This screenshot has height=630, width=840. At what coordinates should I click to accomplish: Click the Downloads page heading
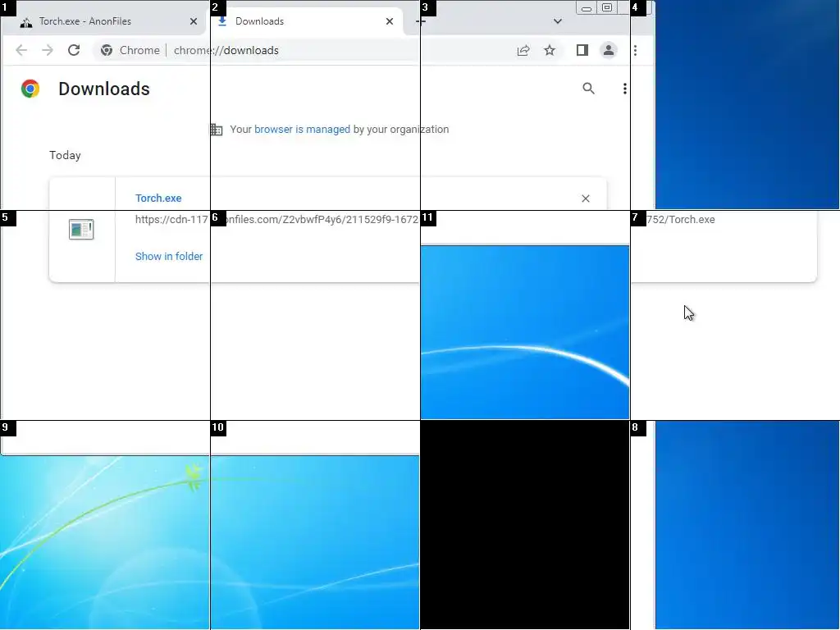[x=104, y=89]
